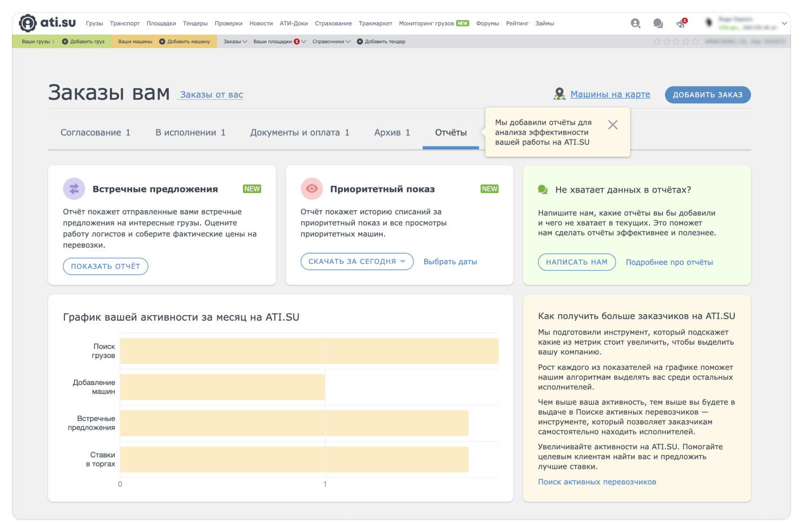Click the Встречные предложения chart bar
Viewport: 803px width, 532px height.
coord(294,423)
